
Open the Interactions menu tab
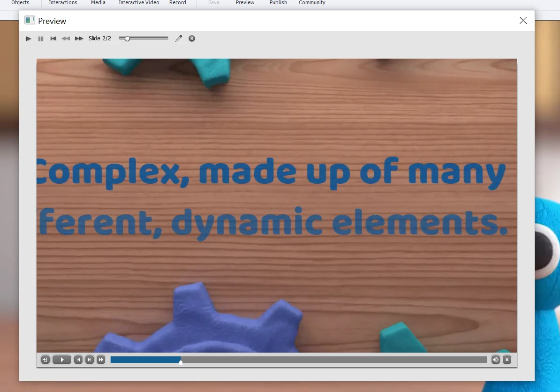point(63,2)
